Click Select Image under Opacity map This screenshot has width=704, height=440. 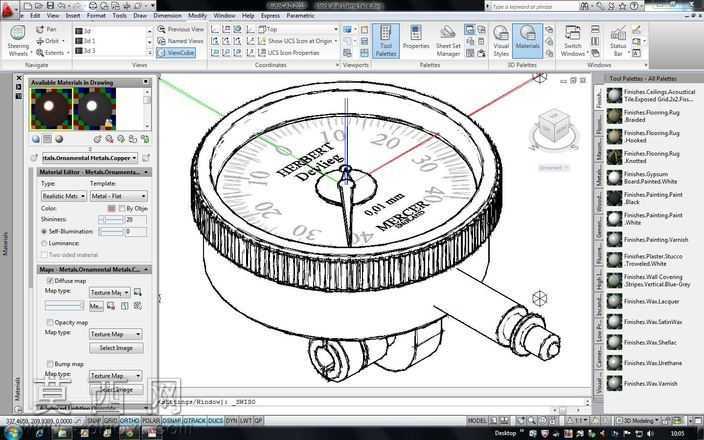[x=116, y=348]
